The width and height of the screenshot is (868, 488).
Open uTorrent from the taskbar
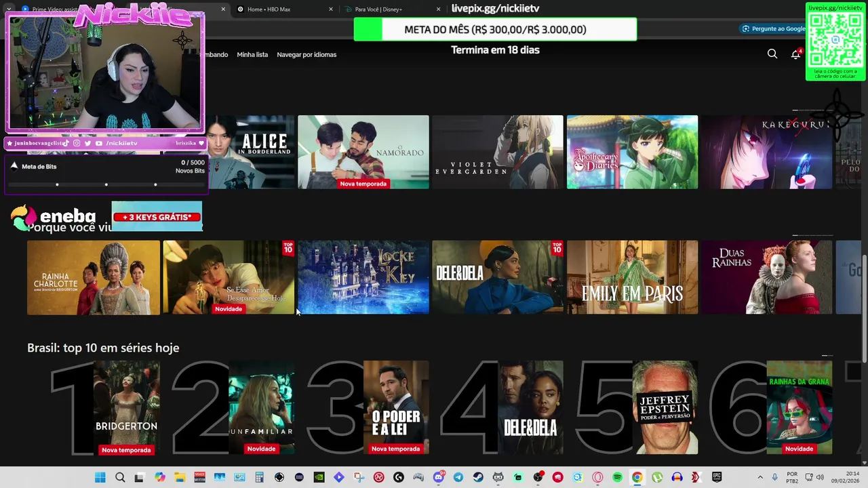(x=656, y=477)
